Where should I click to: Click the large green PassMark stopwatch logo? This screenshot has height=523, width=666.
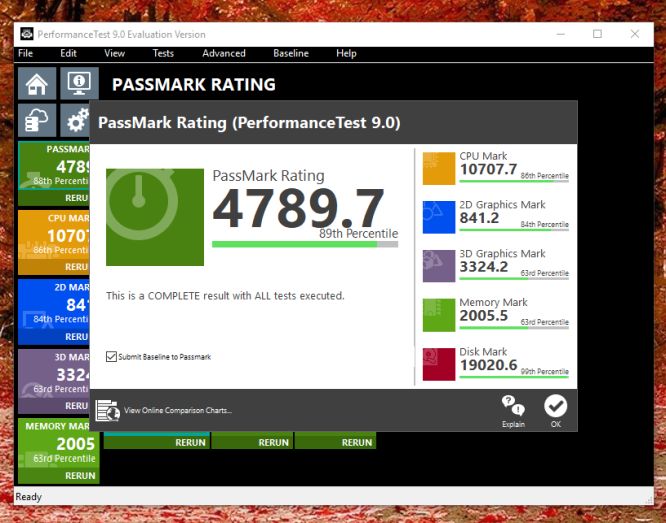click(x=155, y=216)
